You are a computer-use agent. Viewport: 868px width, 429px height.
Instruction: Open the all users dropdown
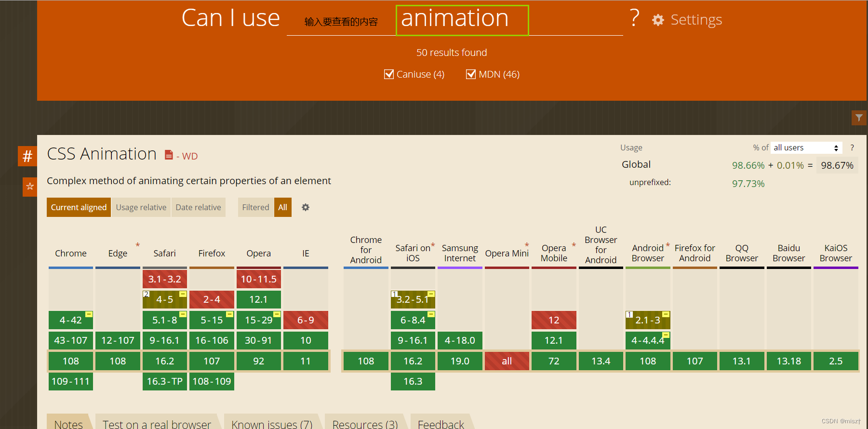tap(806, 147)
